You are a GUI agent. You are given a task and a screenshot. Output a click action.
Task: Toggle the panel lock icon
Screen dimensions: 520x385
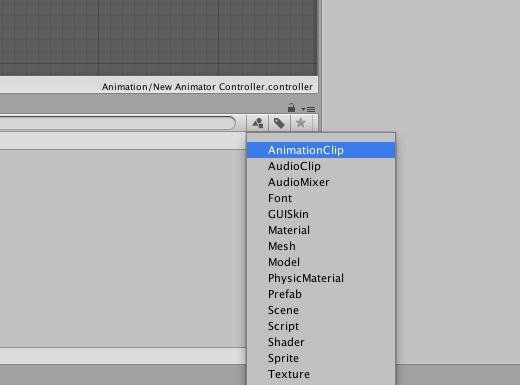pyautogui.click(x=291, y=108)
